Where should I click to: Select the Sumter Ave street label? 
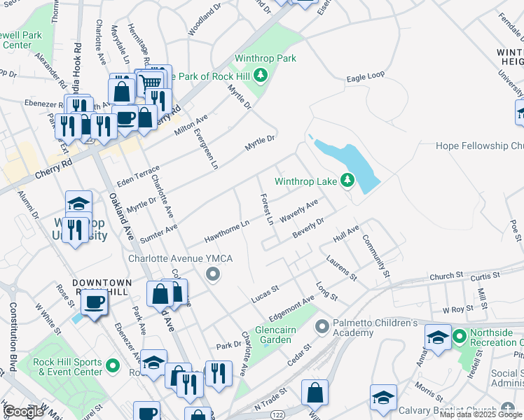pos(158,234)
